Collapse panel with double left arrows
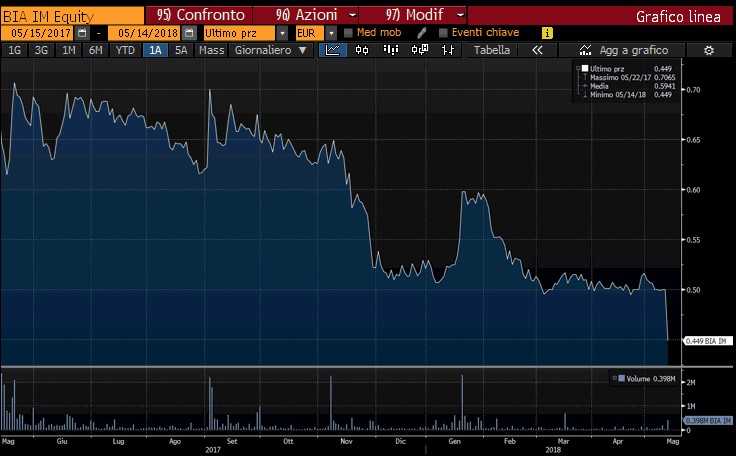 [537, 50]
